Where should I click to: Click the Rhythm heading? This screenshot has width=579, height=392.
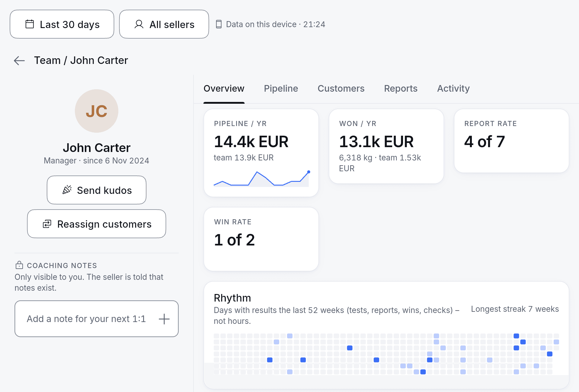[x=232, y=298]
